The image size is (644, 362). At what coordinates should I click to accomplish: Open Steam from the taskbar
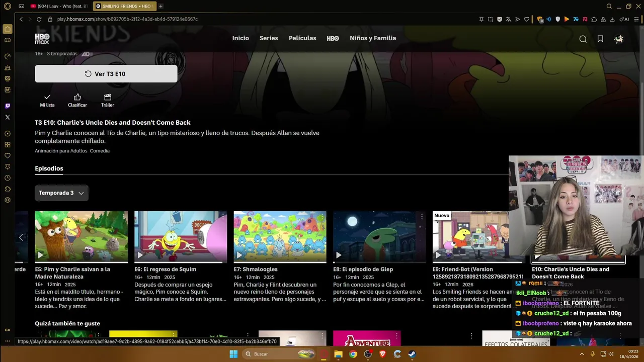click(x=412, y=354)
